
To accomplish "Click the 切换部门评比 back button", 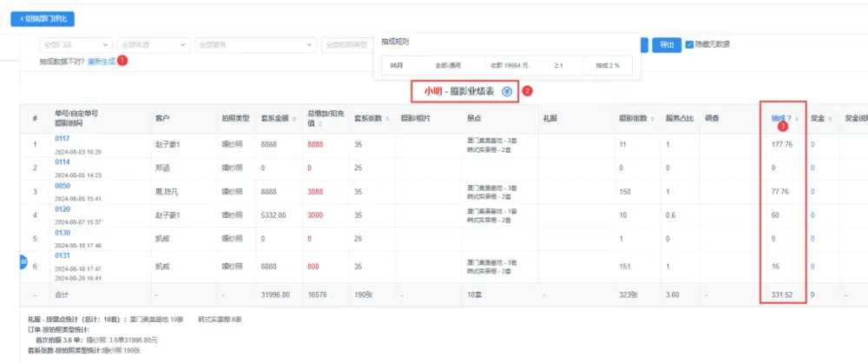I will 43,18.
